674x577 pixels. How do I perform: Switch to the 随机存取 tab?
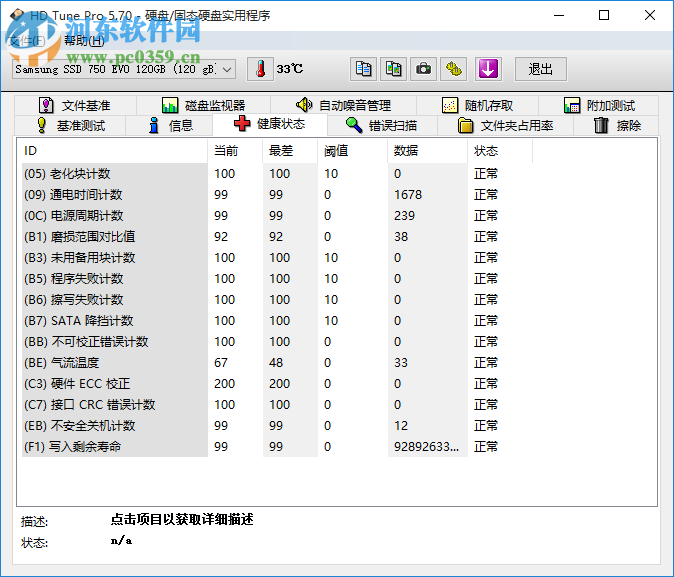[478, 105]
